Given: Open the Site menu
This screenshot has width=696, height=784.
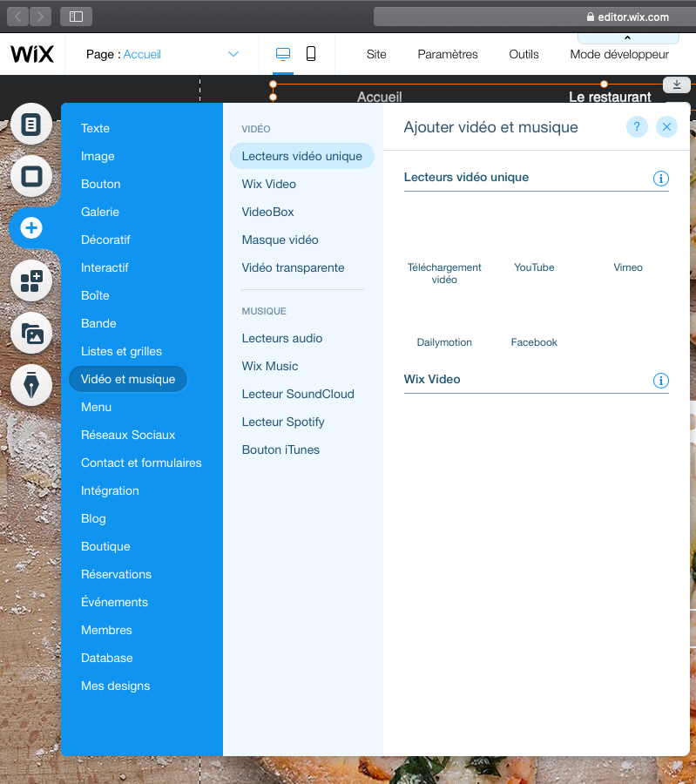Looking at the screenshot, I should [376, 54].
